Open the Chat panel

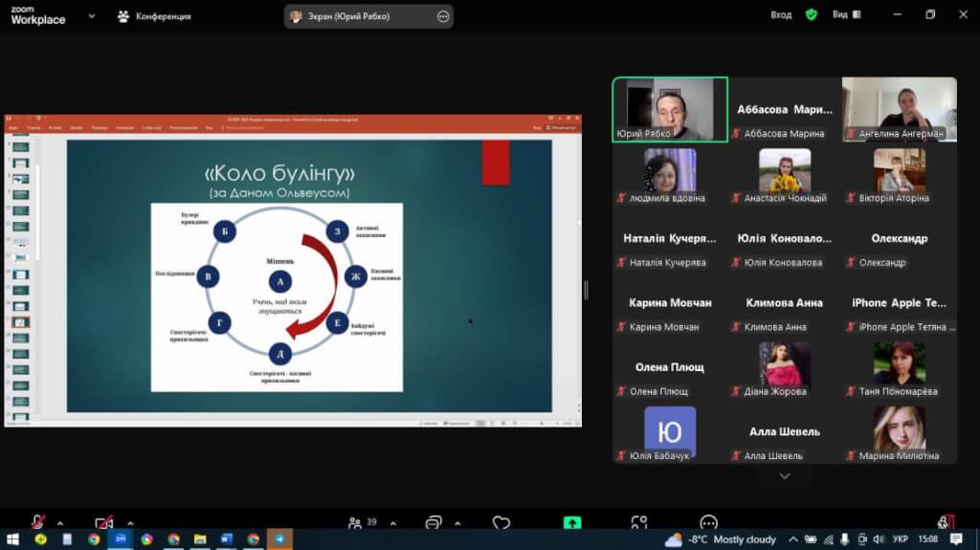click(434, 522)
